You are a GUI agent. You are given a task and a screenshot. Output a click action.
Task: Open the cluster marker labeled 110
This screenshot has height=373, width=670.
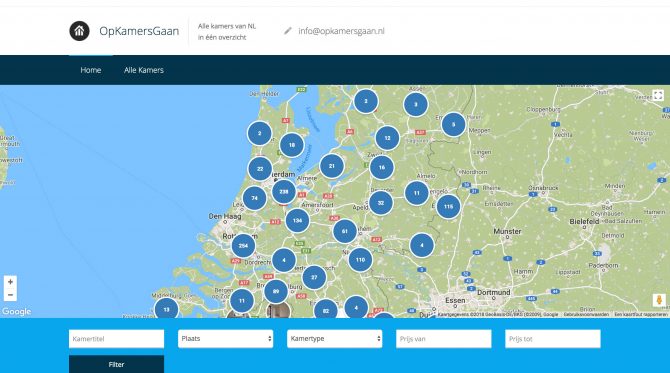tap(360, 259)
